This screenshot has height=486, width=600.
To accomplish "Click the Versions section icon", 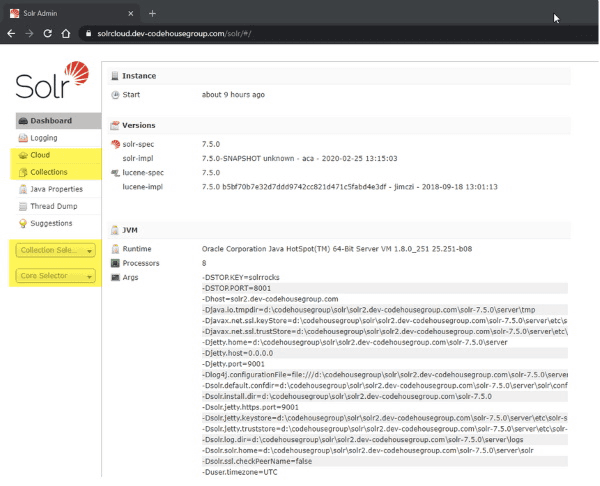I will coord(115,125).
